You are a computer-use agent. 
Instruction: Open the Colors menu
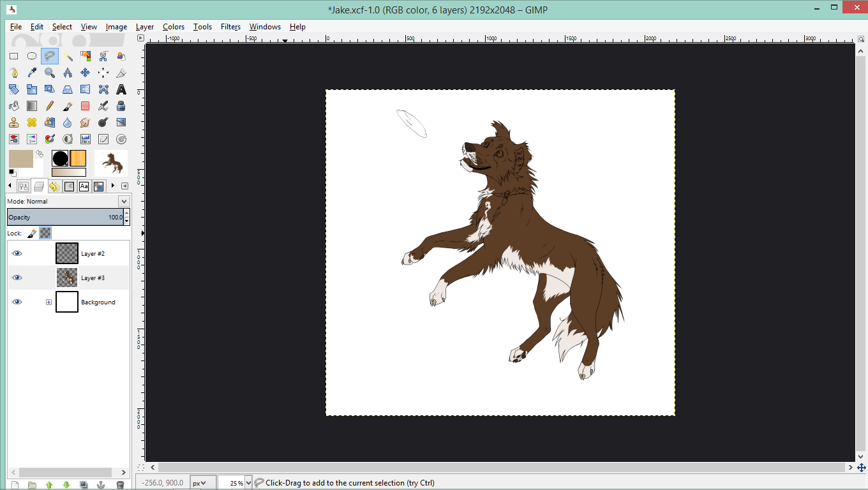(174, 27)
